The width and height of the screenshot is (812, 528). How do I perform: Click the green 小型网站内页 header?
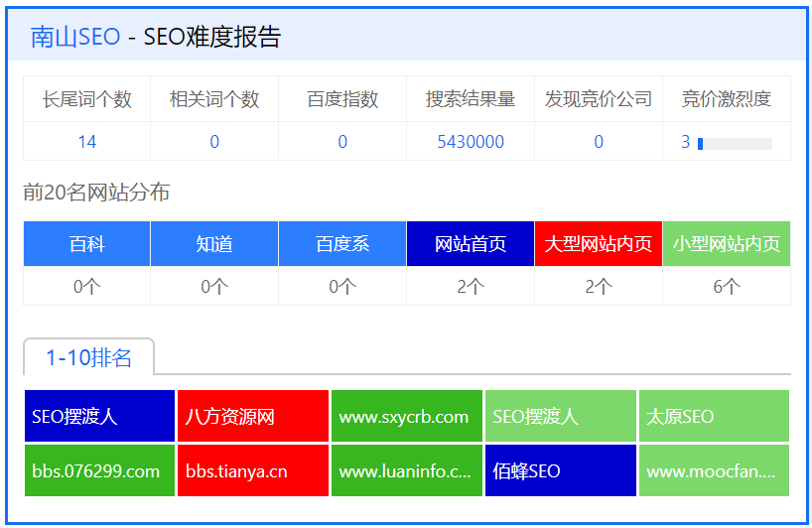[x=727, y=244]
